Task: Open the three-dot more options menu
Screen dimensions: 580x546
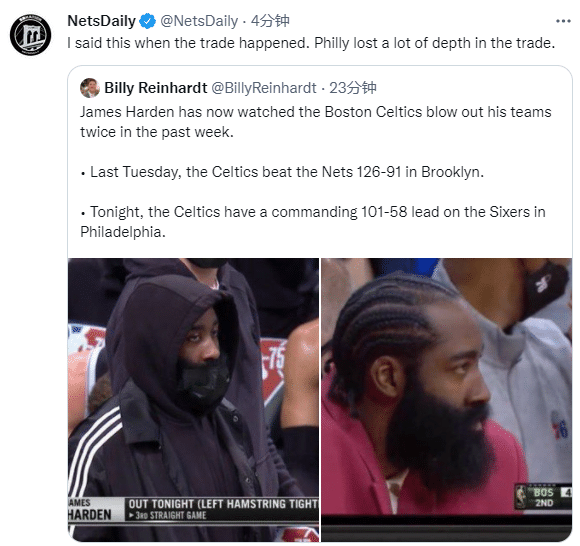Action: tap(563, 21)
